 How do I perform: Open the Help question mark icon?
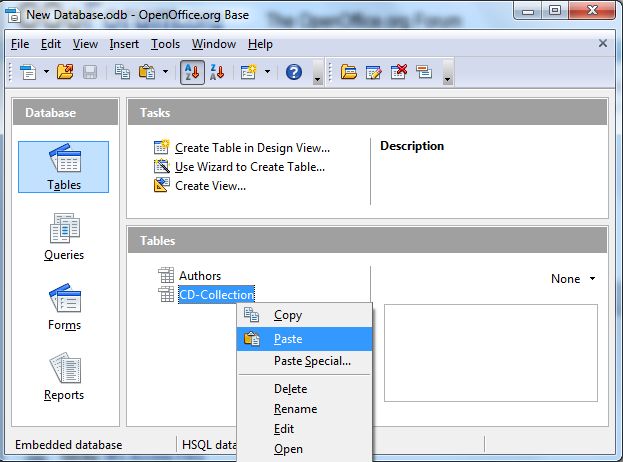point(294,72)
